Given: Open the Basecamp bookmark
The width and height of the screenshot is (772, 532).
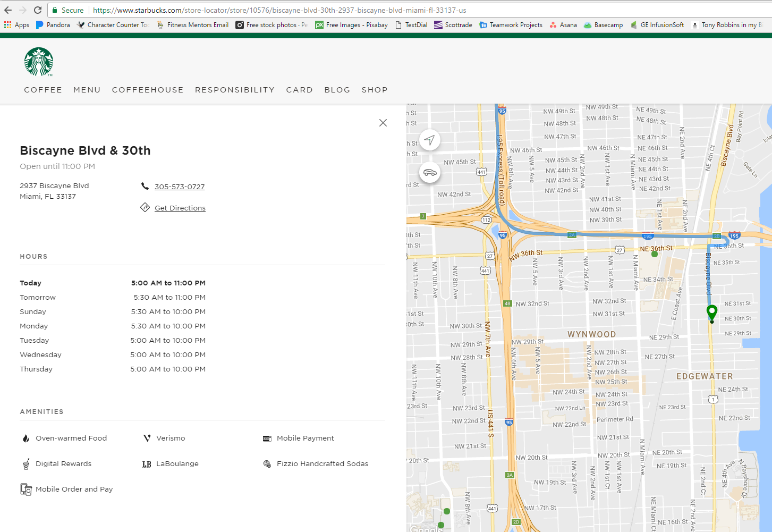Looking at the screenshot, I should pyautogui.click(x=604, y=25).
